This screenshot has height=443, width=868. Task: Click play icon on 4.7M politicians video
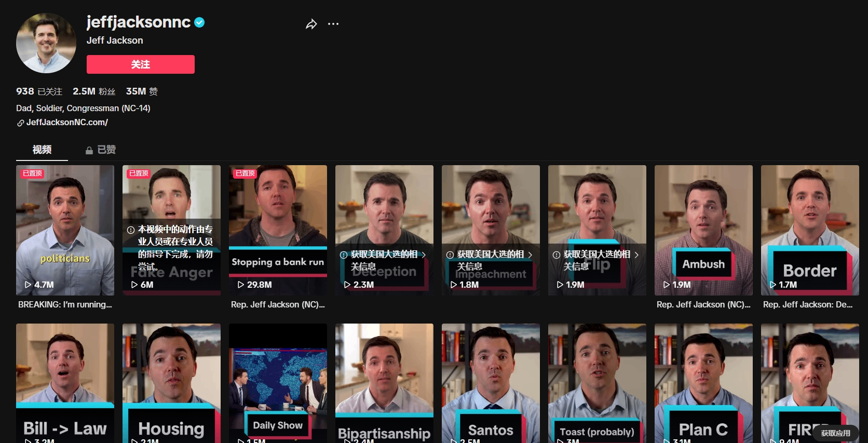[28, 285]
